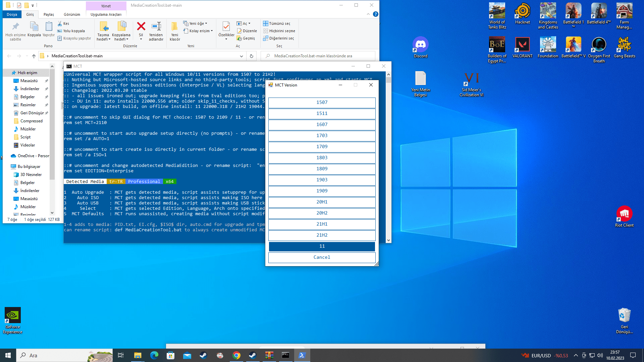Click Kopyala copy icon in ribbon
This screenshot has height=362, width=644.
34,29
